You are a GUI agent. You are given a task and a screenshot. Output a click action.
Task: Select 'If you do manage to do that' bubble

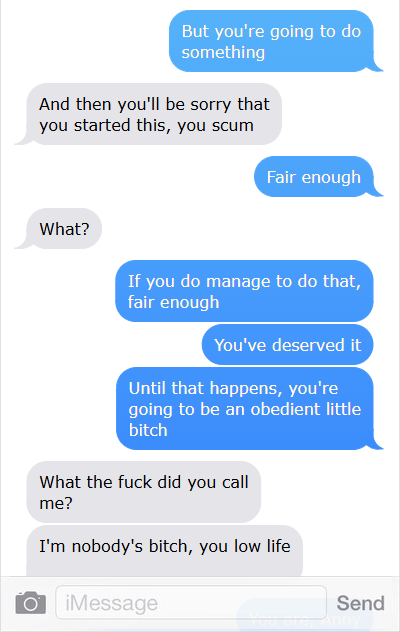pyautogui.click(x=244, y=291)
